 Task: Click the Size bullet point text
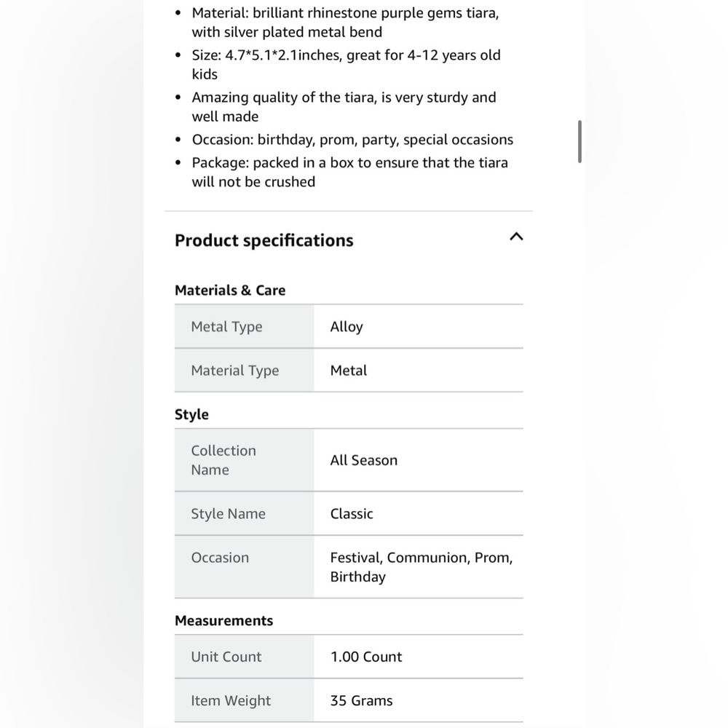346,65
